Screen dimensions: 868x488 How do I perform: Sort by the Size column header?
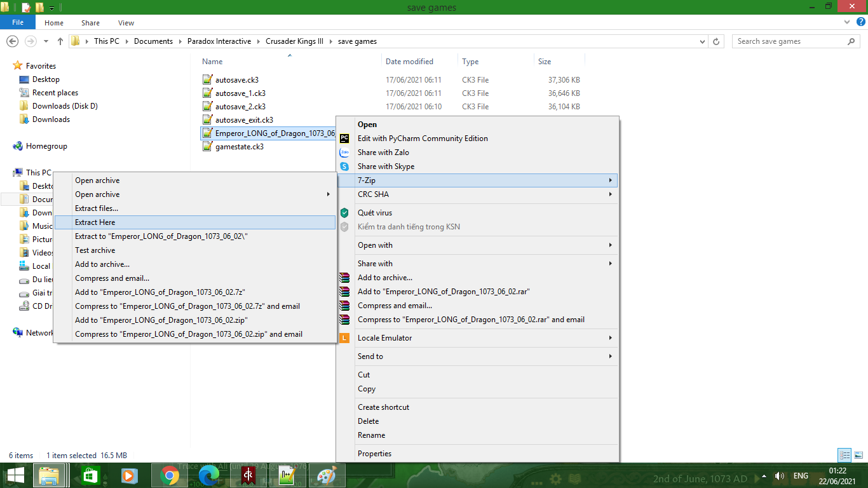[545, 62]
